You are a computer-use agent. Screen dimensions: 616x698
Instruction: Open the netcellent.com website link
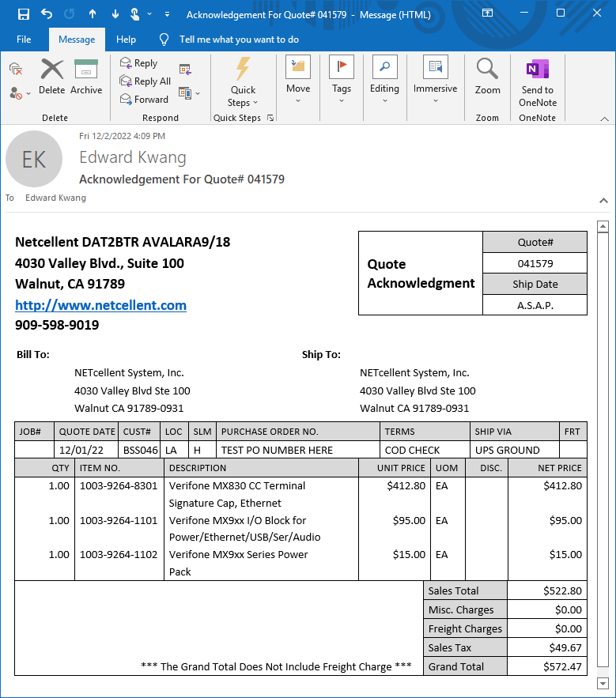(x=100, y=305)
